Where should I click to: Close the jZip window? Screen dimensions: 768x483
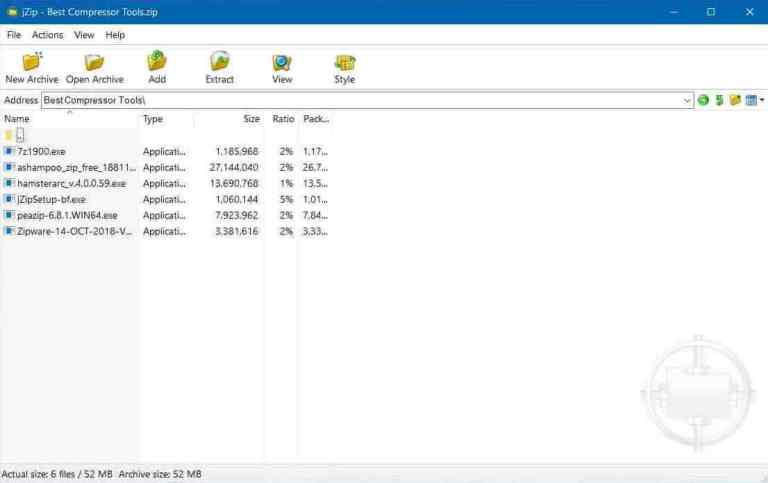749,12
